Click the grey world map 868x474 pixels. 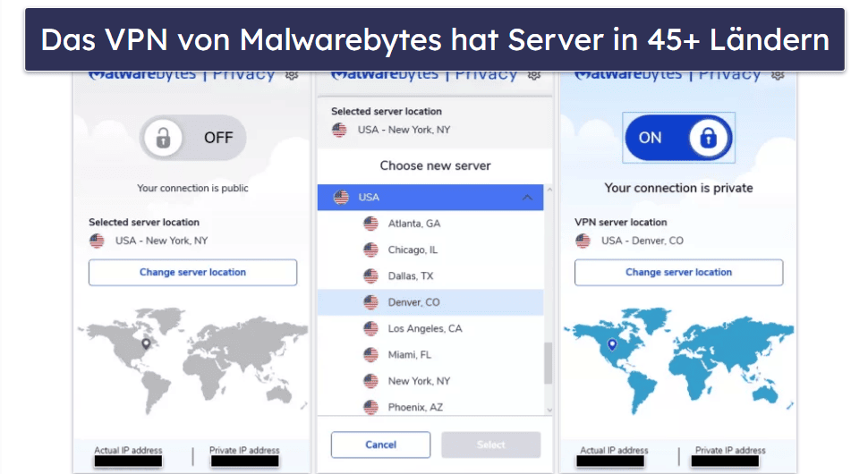click(x=192, y=360)
